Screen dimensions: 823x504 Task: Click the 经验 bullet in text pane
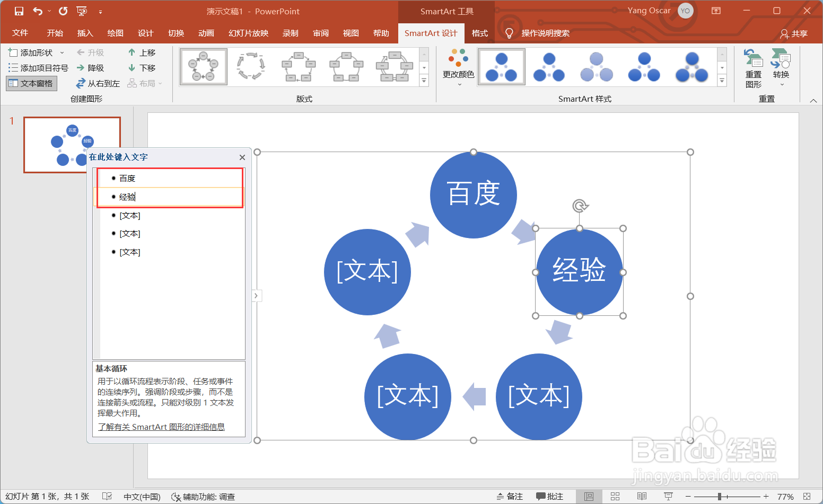point(127,197)
